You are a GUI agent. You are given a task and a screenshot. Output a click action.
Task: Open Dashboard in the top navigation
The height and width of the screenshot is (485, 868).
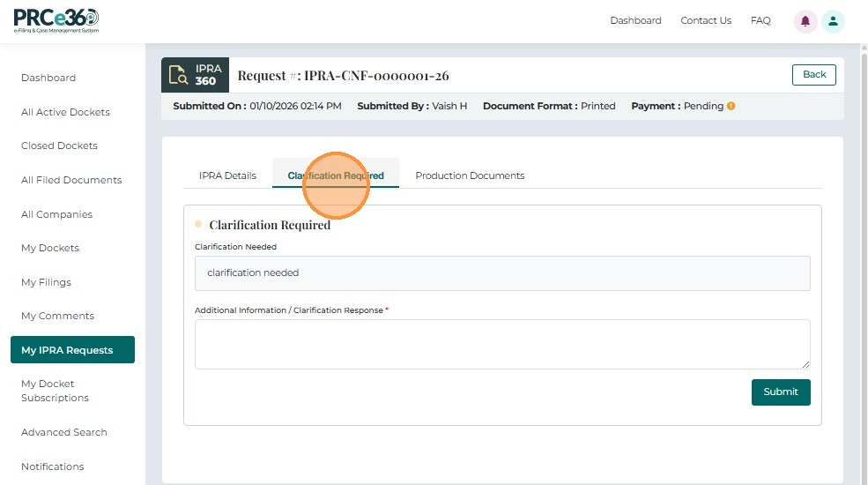pyautogui.click(x=635, y=20)
